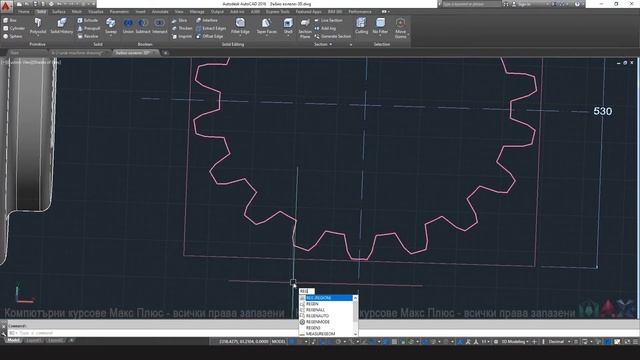The height and width of the screenshot is (360, 640).
Task: Select REGION in the autocomplete list
Action: click(x=326, y=298)
